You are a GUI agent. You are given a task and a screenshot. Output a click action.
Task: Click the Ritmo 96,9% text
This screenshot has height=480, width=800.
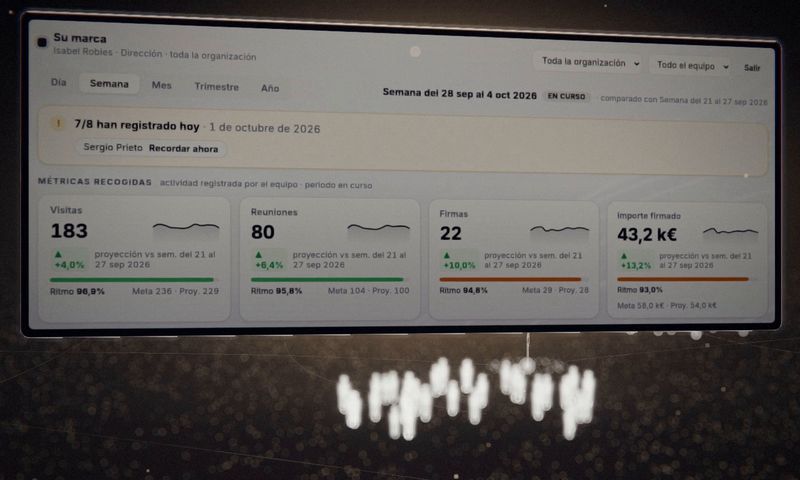(x=77, y=291)
